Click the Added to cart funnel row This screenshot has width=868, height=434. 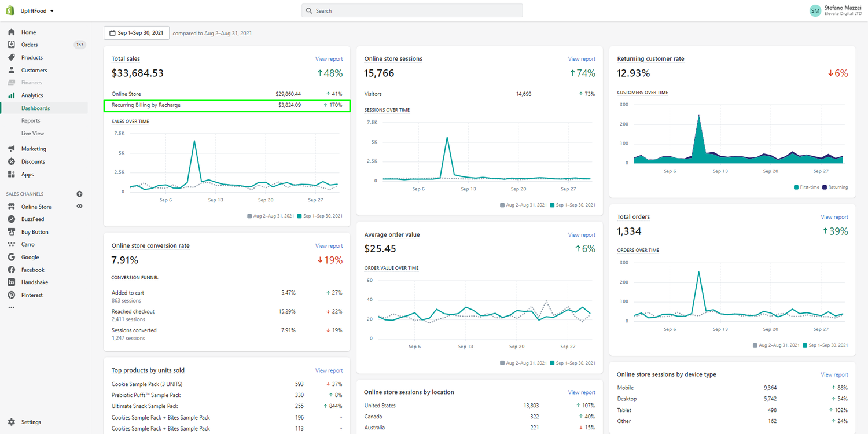click(x=227, y=296)
